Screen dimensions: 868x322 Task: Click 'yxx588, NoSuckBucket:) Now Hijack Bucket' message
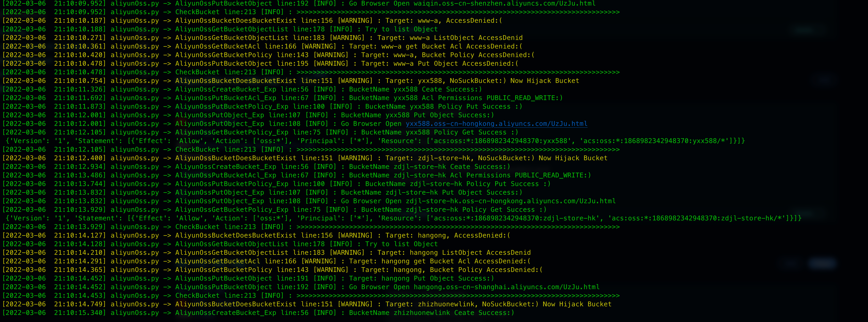coord(498,81)
